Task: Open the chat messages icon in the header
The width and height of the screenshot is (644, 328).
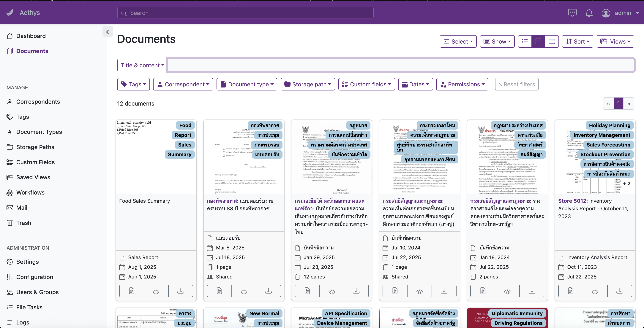Action: [572, 13]
